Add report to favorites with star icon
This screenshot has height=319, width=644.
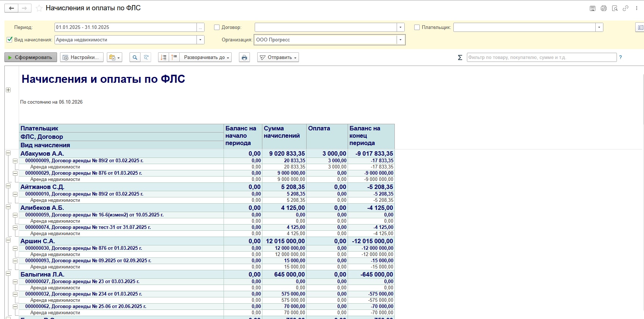click(x=39, y=8)
